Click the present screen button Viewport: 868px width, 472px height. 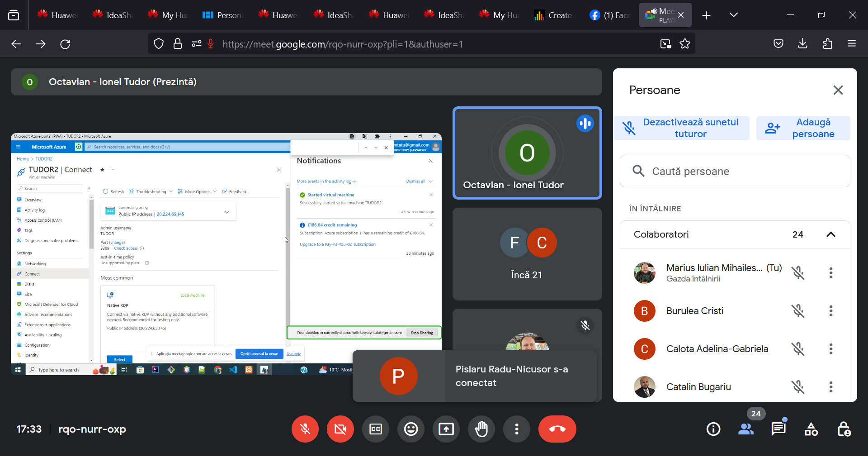click(x=446, y=429)
